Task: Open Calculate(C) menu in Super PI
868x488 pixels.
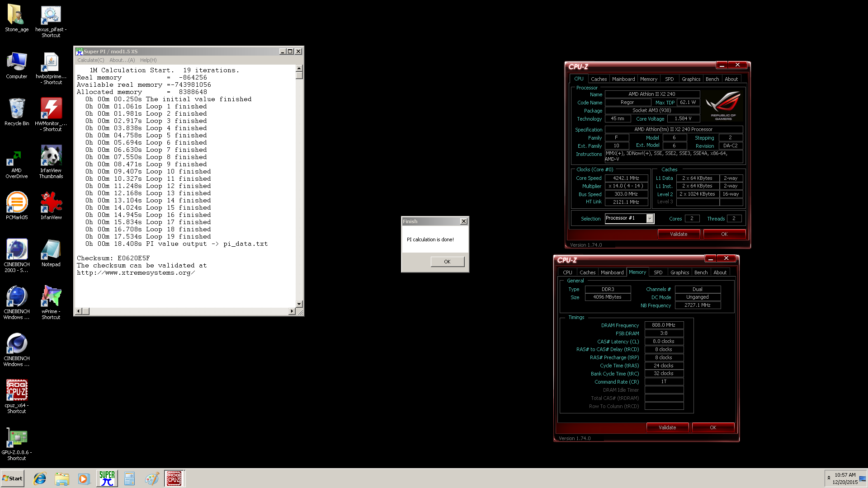Action: [90, 60]
